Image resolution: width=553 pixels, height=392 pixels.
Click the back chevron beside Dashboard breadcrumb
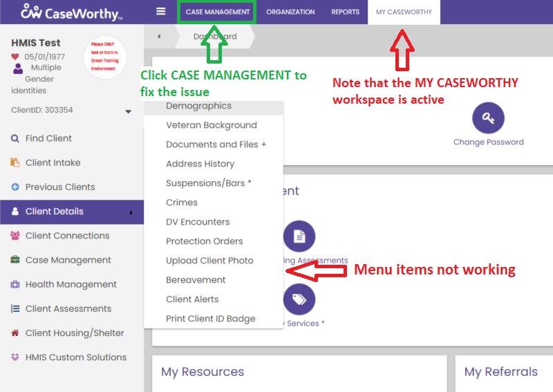point(160,36)
